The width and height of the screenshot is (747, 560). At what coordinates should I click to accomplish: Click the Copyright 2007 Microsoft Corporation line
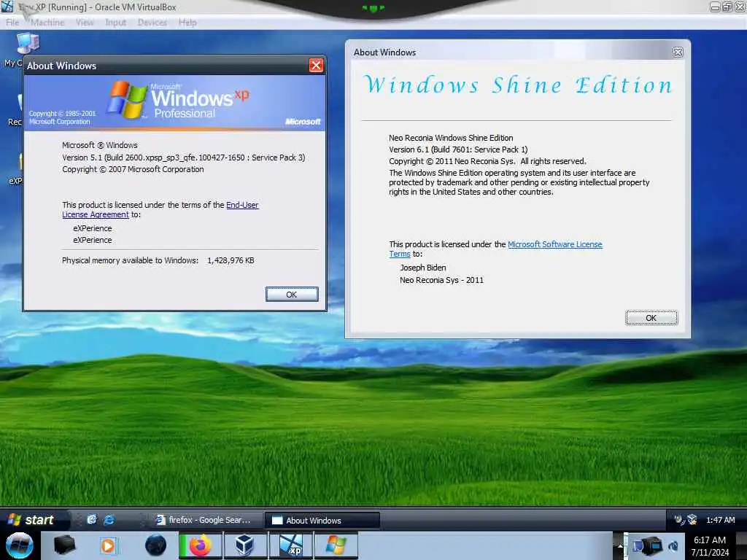click(133, 169)
